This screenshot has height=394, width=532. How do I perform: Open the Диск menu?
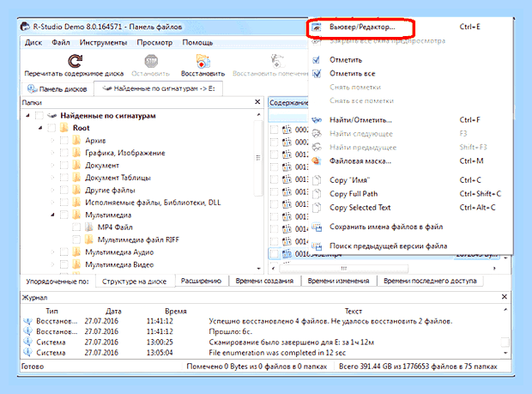coord(33,43)
